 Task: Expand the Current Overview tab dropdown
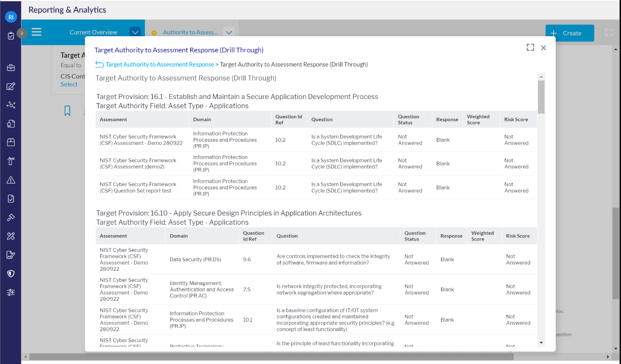tap(135, 32)
